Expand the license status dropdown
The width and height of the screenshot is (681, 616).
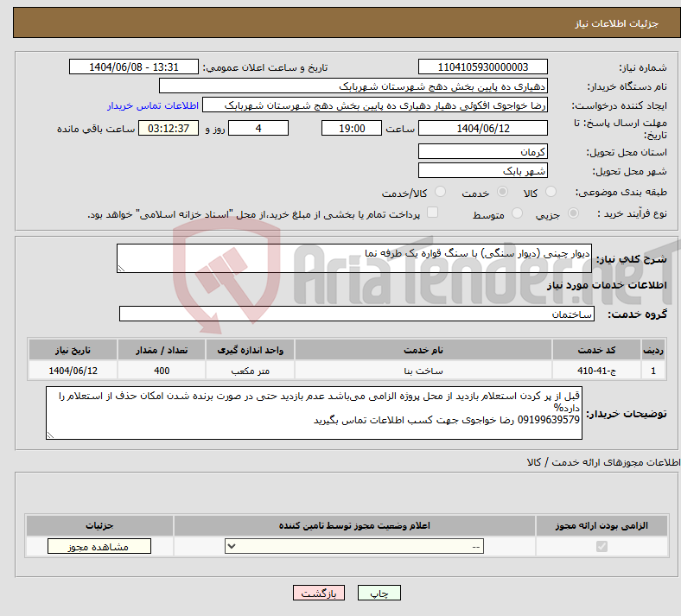point(354,546)
